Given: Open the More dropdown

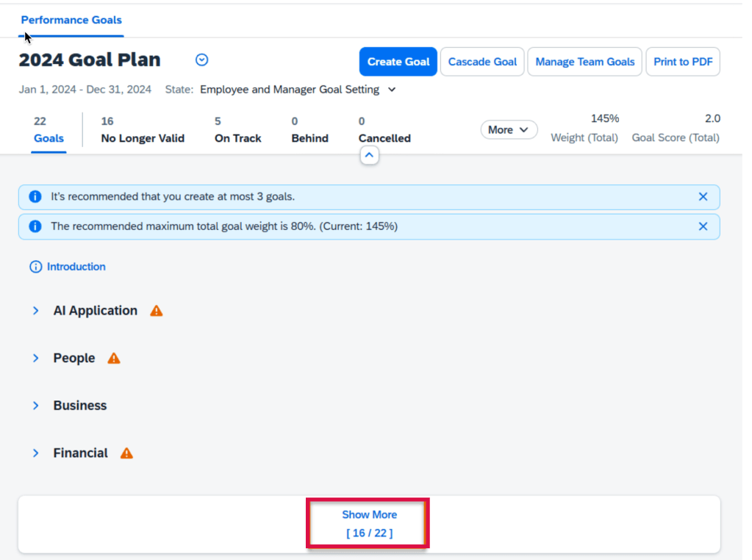Looking at the screenshot, I should [509, 130].
